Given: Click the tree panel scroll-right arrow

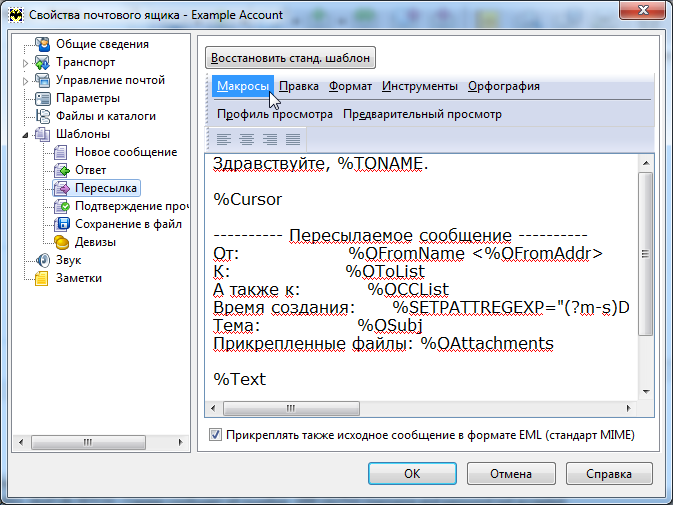Looking at the screenshot, I should pos(180,442).
